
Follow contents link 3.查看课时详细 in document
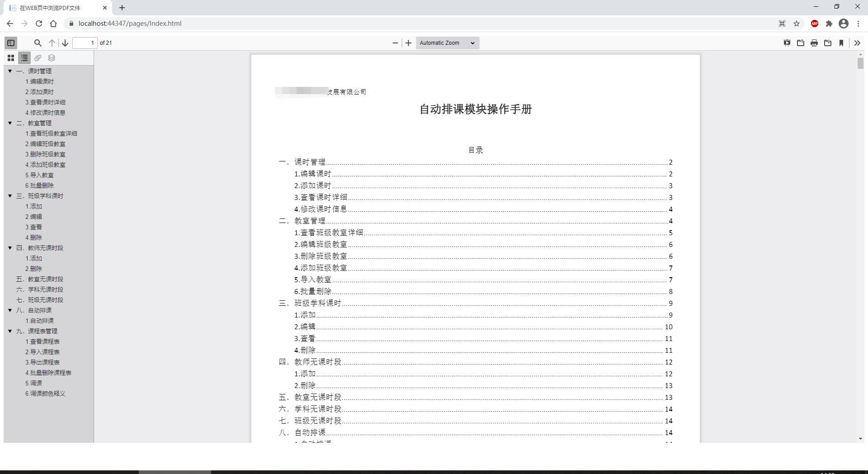point(483,197)
